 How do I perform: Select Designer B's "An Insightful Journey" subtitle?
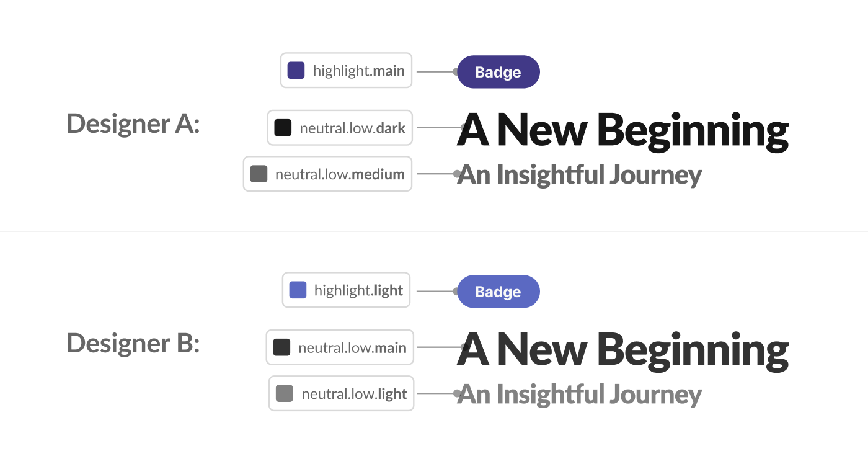click(x=579, y=395)
